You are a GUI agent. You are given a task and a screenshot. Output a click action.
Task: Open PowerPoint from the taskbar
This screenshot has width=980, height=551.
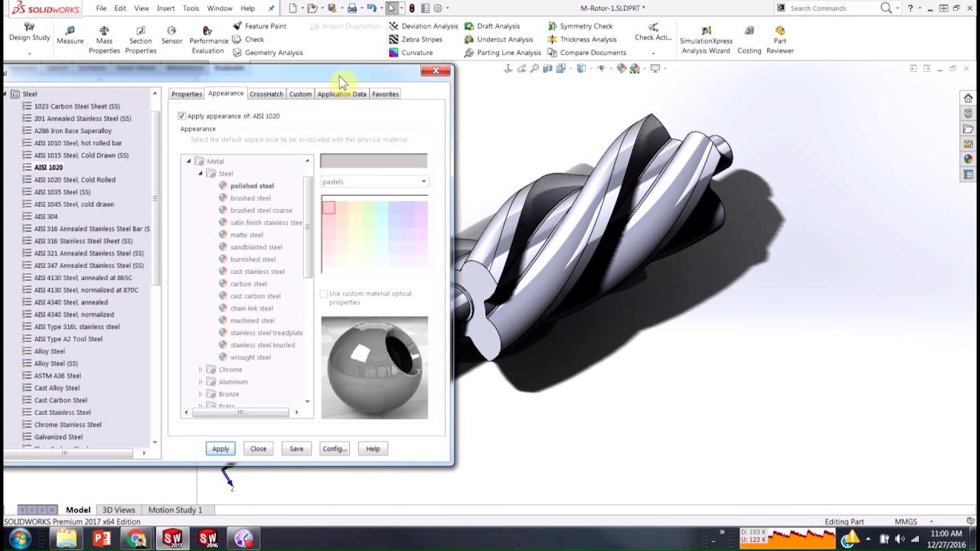click(101, 539)
